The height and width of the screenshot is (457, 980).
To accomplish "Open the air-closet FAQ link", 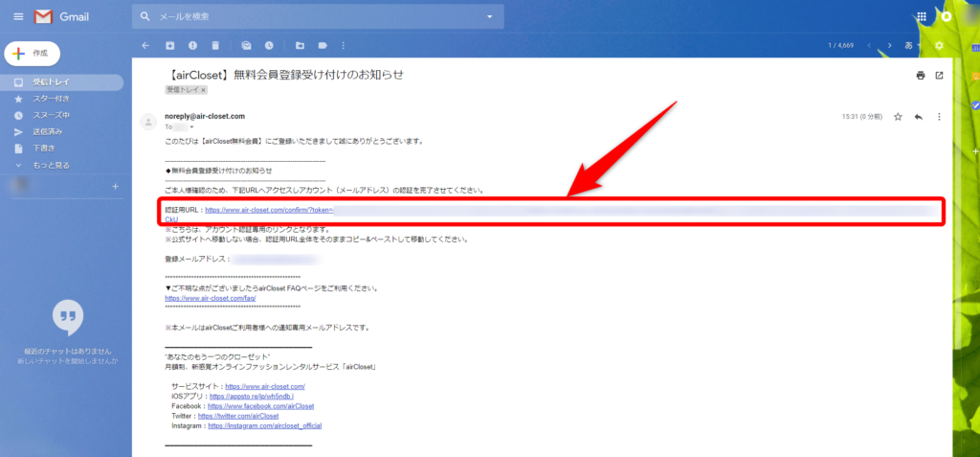I will 210,299.
